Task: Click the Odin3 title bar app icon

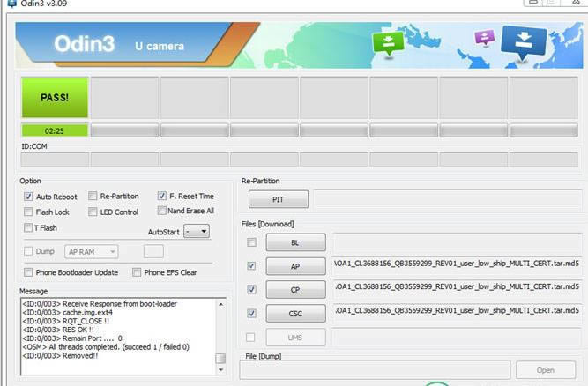Action: pos(8,4)
